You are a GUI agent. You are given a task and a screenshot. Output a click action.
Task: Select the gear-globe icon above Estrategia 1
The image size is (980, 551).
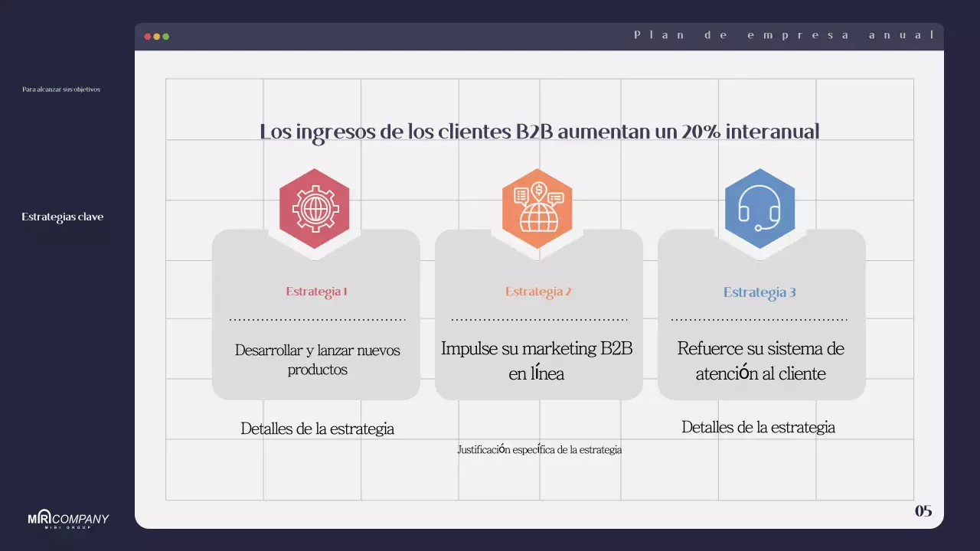[x=315, y=208]
